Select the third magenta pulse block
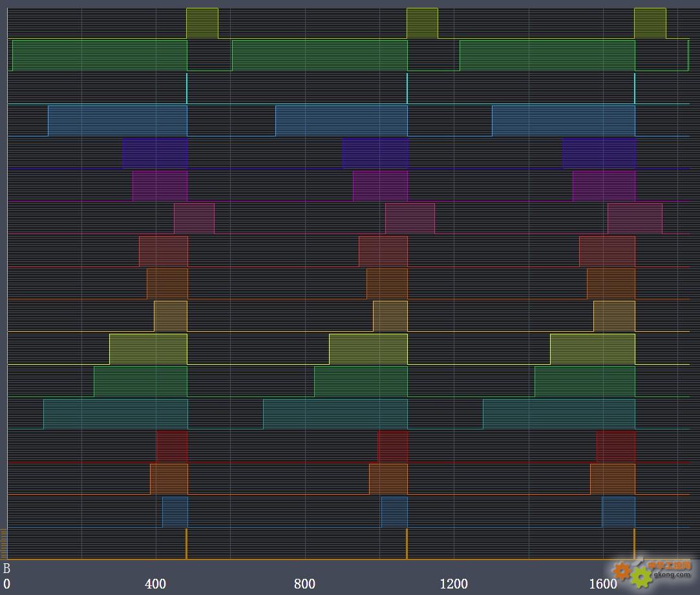Screen dimensions: 700x595 604,186
